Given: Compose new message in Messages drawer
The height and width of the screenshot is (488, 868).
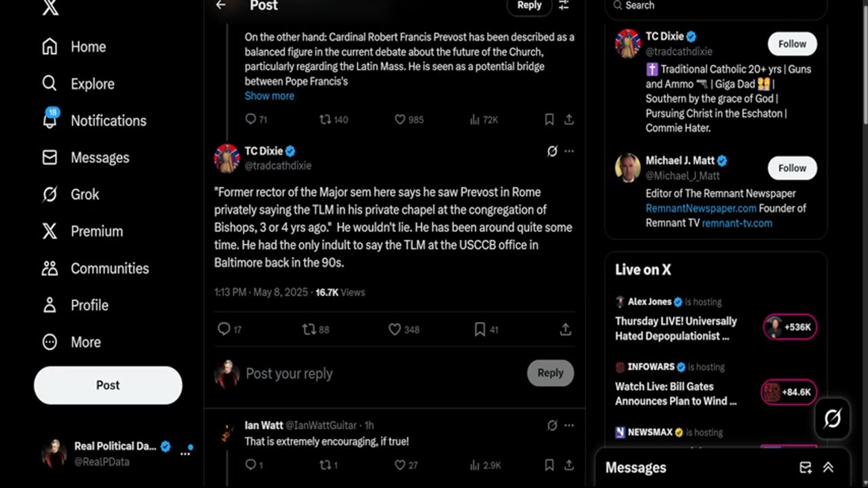Looking at the screenshot, I should click(x=806, y=468).
